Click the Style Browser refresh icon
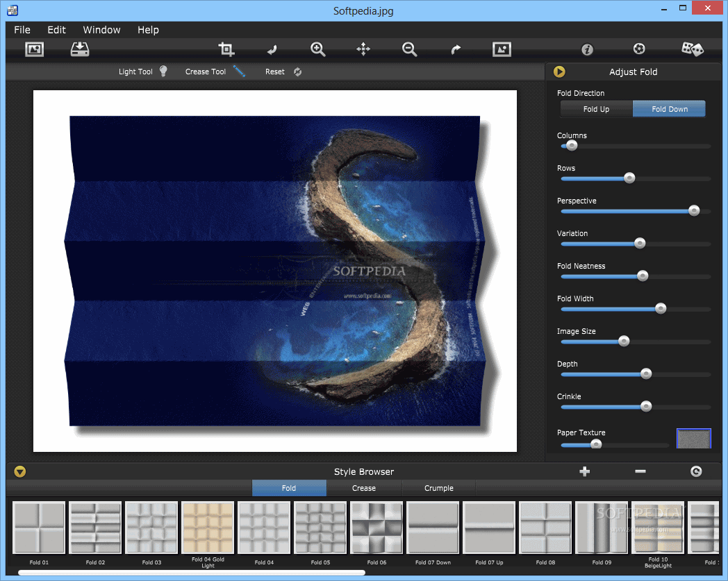Image resolution: width=728 pixels, height=581 pixels. tap(696, 471)
